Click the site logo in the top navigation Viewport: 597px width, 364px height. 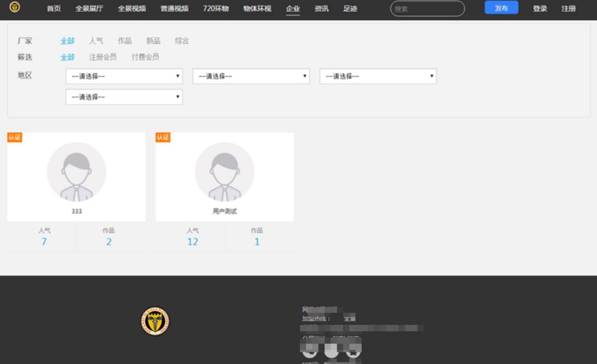click(14, 7)
